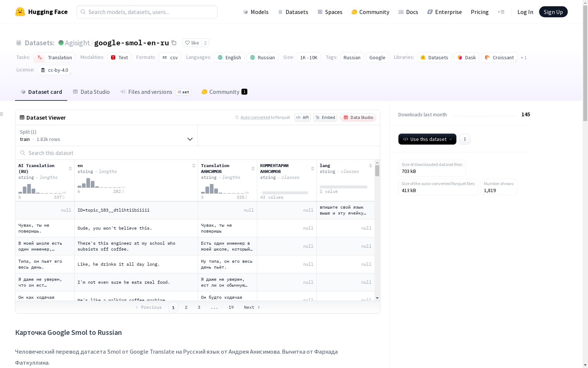Expand the Split train dropdown
The width and height of the screenshot is (588, 368).
pyautogui.click(x=106, y=135)
